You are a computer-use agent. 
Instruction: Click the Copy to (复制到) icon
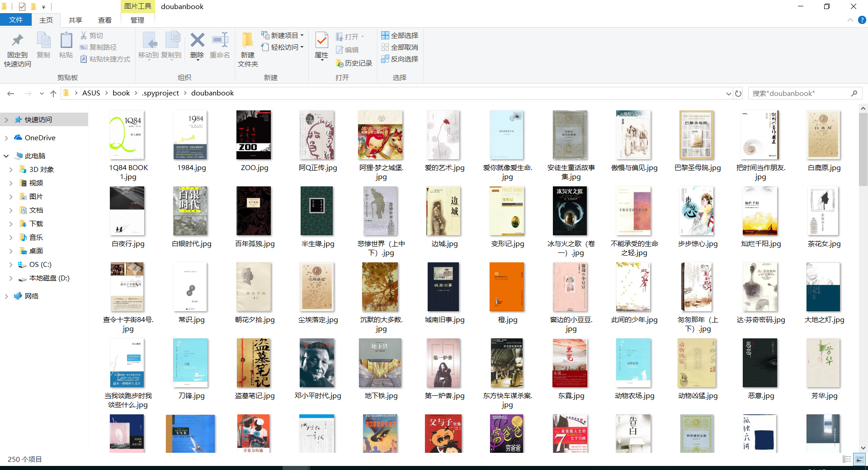coord(171,45)
